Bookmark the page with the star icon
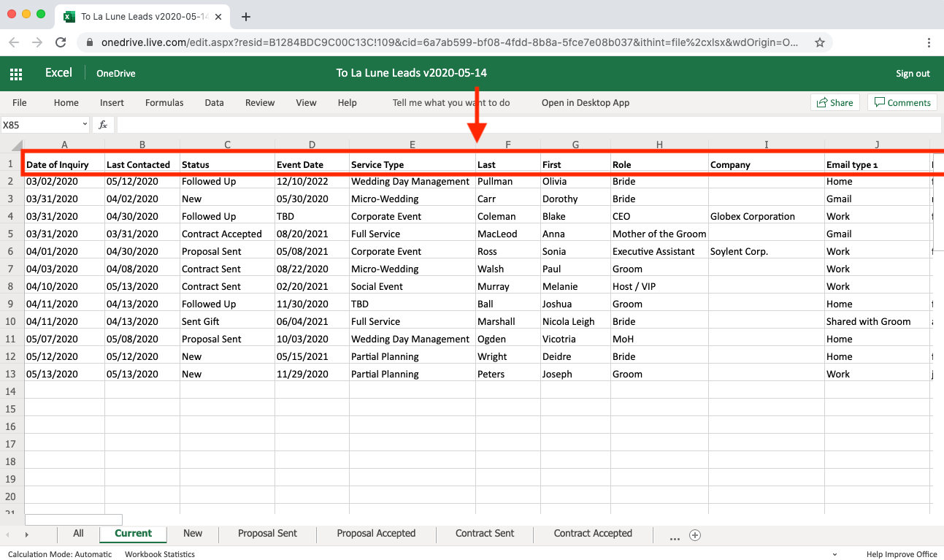This screenshot has width=944, height=560. (x=820, y=42)
